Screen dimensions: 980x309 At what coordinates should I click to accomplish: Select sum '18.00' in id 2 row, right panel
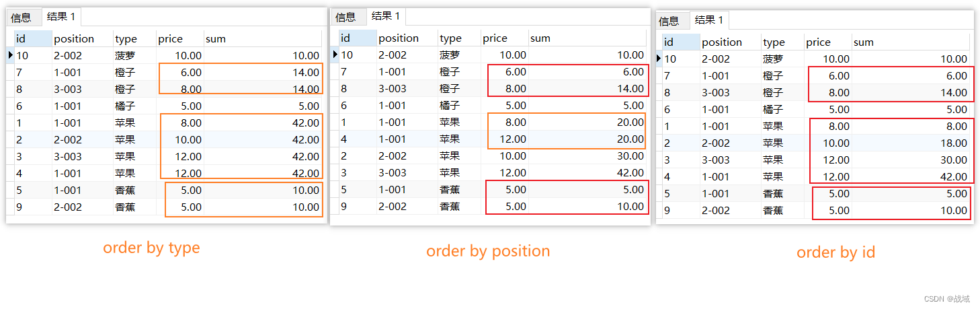[911, 143]
